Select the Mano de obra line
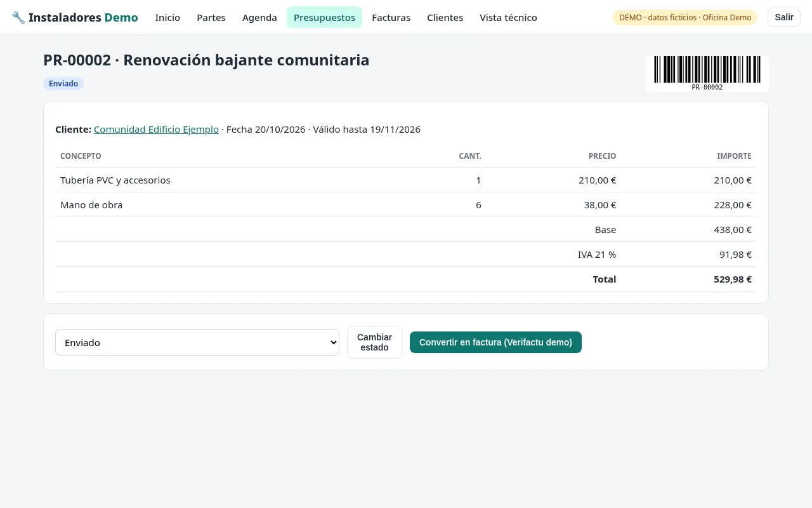Image resolution: width=812 pixels, height=508 pixels. click(406, 205)
